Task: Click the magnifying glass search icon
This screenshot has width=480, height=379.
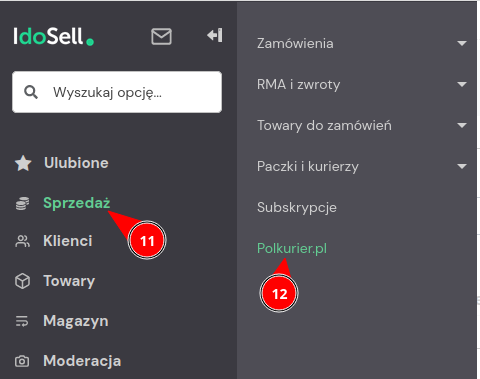Action: click(x=31, y=92)
